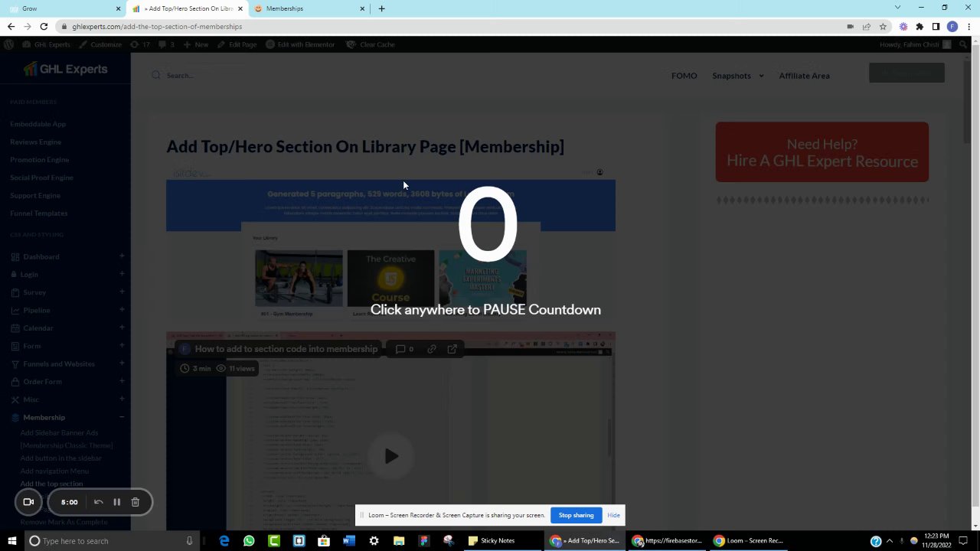This screenshot has width=980, height=551.
Task: Go back in browser history
Action: (x=11, y=26)
